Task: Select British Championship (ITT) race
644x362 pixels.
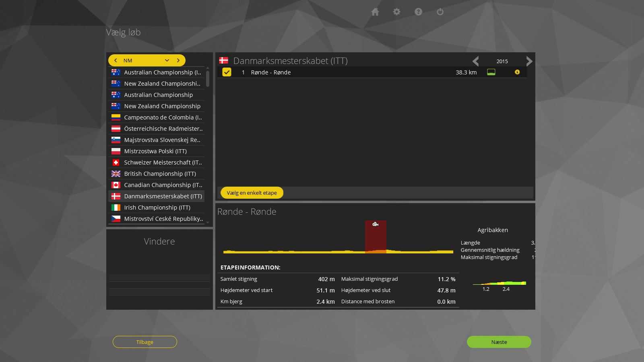Action: [x=160, y=174]
